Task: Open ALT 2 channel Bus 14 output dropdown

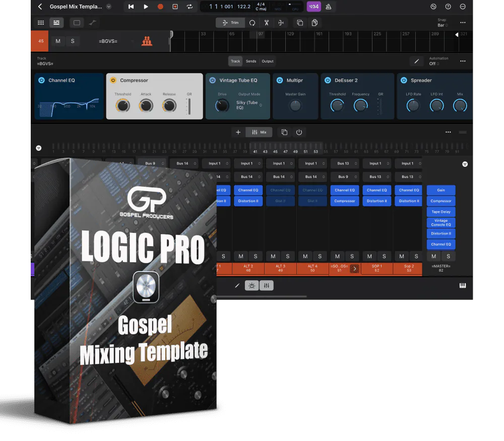Action: [x=248, y=176]
